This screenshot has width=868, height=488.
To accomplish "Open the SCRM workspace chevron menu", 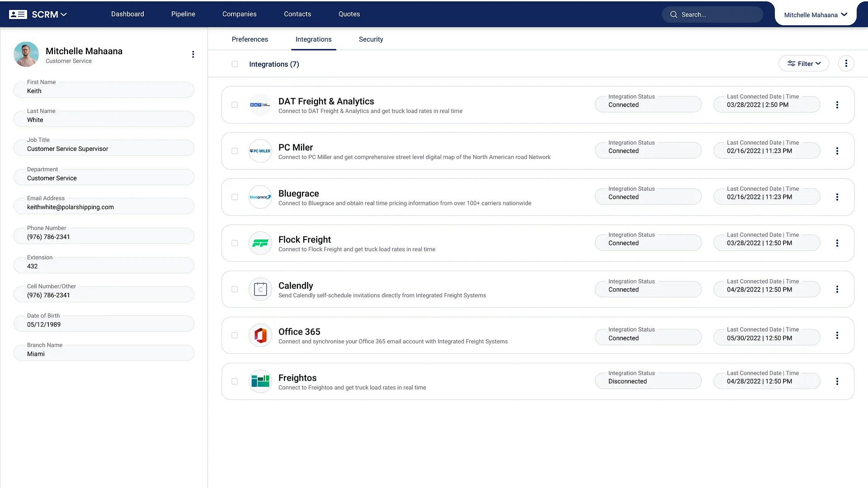I will pyautogui.click(x=64, y=14).
